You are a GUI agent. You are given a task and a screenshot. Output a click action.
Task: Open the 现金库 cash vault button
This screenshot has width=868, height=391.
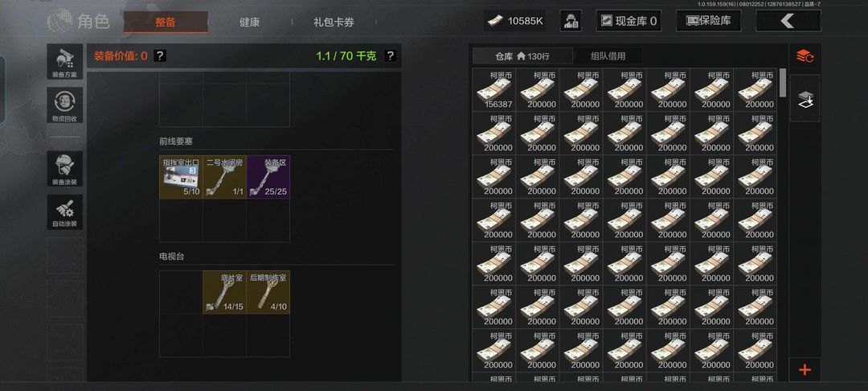click(x=628, y=21)
